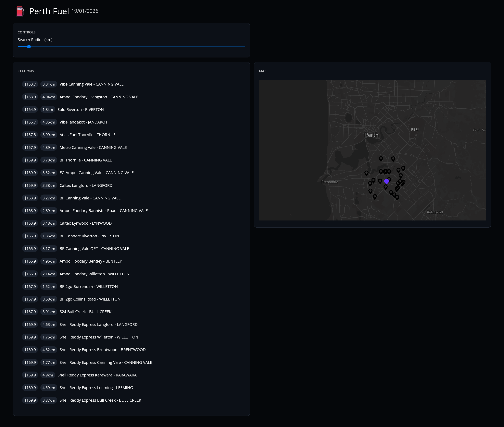Viewport: 504px width, 427px height.
Task: Click the 0.58km distance badge for BP 2go Collins Road
Action: click(49, 299)
